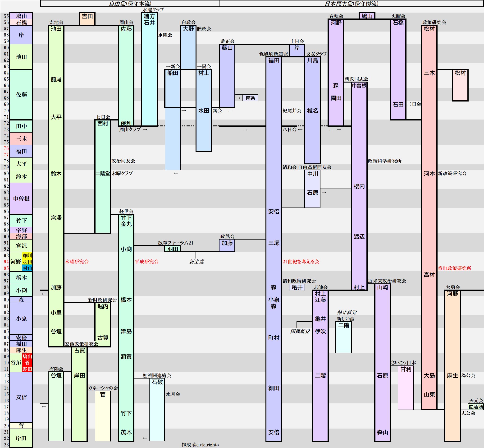Click the red 木曜研究会 label
This screenshot has height=448, width=484.
77,262
